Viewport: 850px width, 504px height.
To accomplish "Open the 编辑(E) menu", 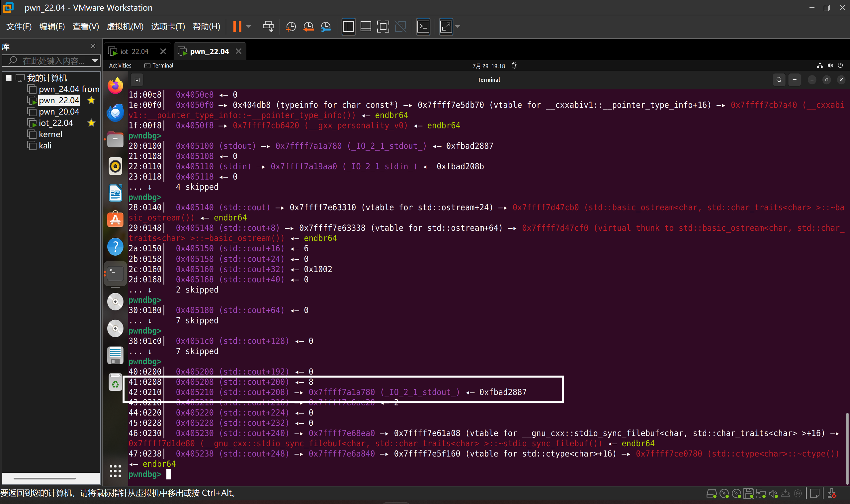I will pyautogui.click(x=52, y=27).
